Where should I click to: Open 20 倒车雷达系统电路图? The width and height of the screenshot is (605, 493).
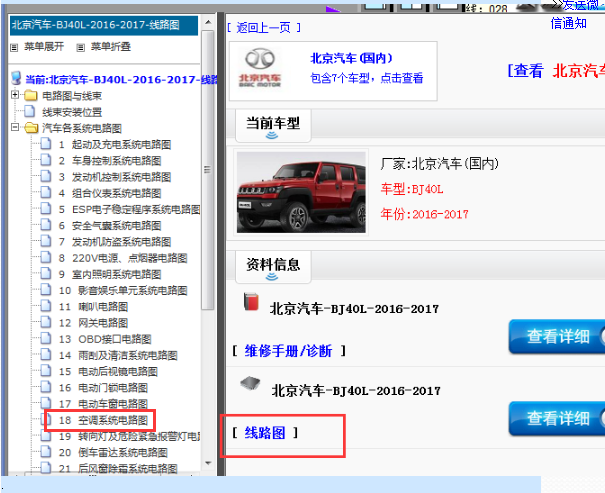[113, 452]
